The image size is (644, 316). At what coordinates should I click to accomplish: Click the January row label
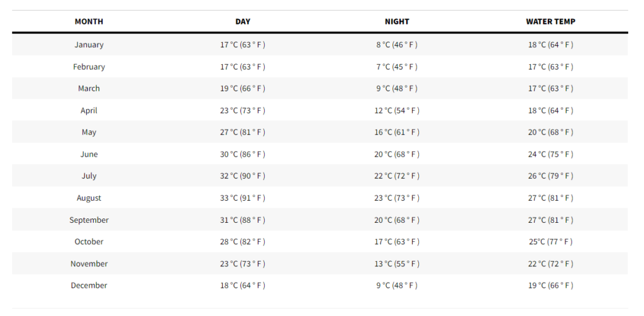[89, 45]
